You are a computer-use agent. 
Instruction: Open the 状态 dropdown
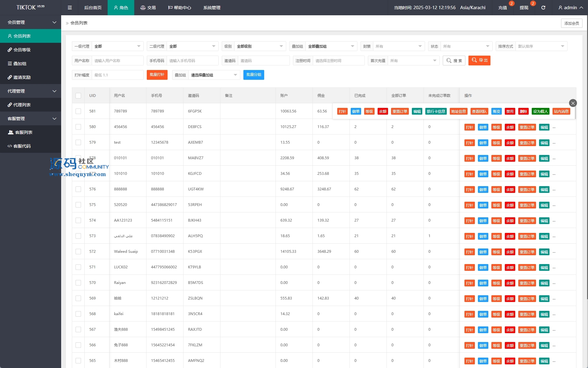pos(466,46)
